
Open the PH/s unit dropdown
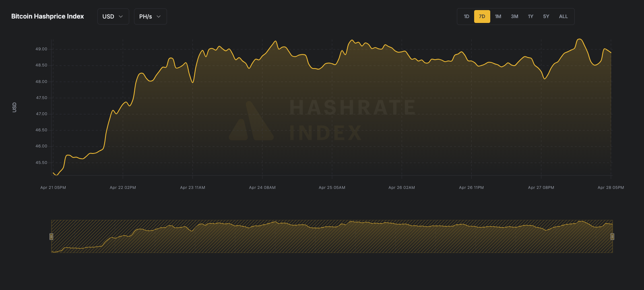(x=150, y=17)
